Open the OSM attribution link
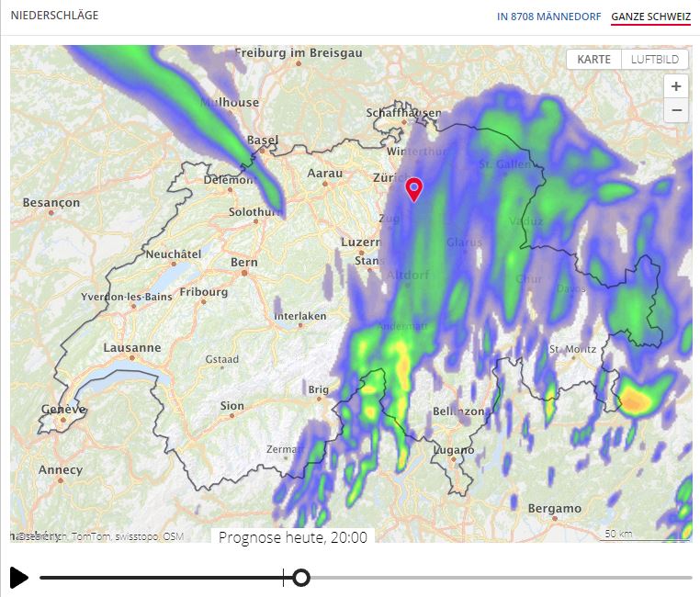 tap(174, 536)
